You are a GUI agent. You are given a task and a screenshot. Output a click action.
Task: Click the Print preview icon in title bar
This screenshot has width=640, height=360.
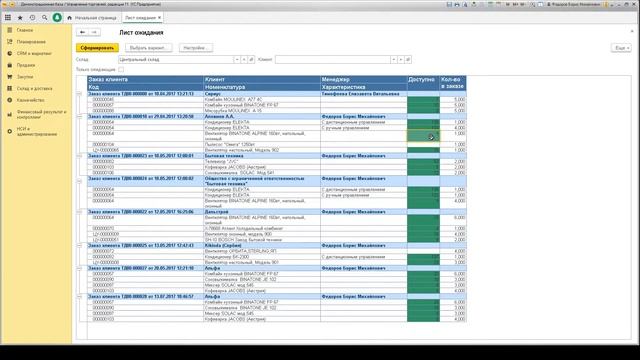point(465,4)
